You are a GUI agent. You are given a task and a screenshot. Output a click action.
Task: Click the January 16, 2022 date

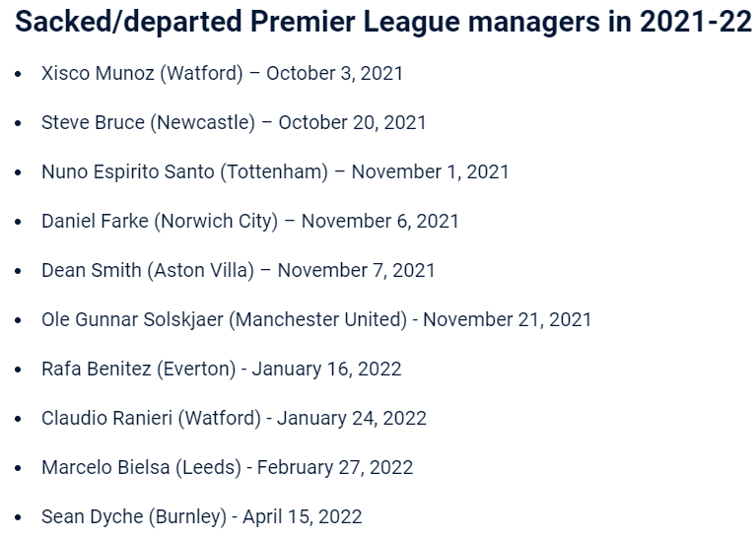[x=326, y=369]
